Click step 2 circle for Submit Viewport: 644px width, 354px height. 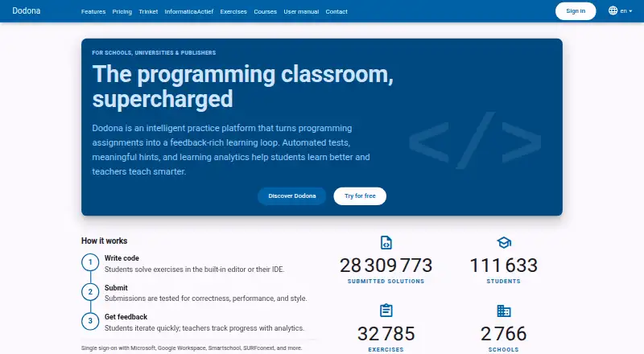90,292
